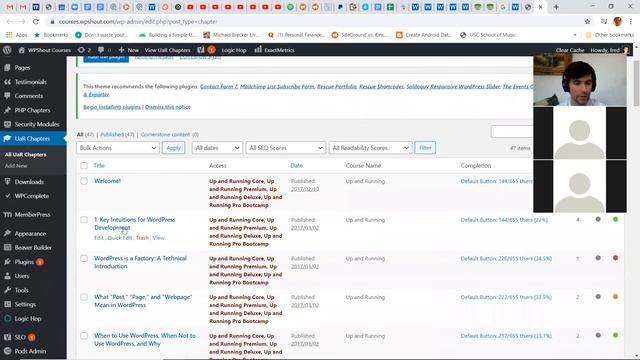Click the Contact Form 7 plugin link
The width and height of the screenshot is (640, 360).
point(219,87)
